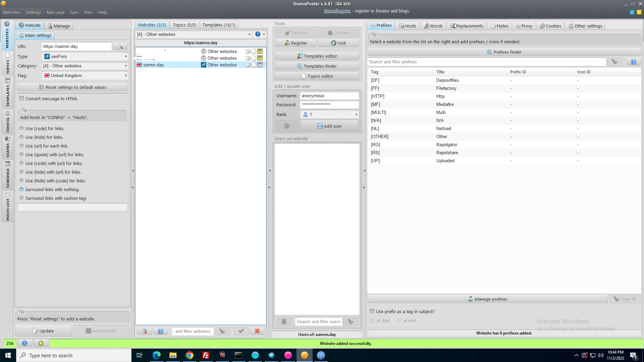Clear the prefixes filter with broom icon
The image size is (644, 362).
[614, 62]
